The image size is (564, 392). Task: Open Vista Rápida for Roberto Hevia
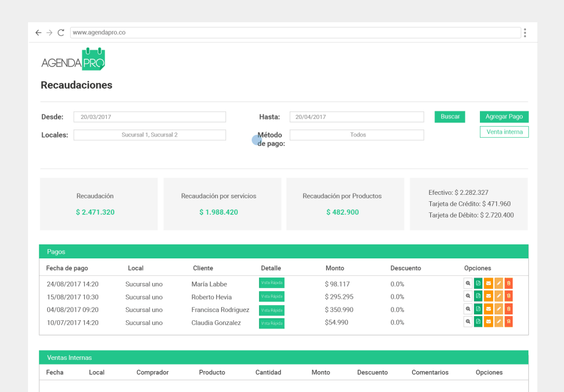pyautogui.click(x=271, y=296)
